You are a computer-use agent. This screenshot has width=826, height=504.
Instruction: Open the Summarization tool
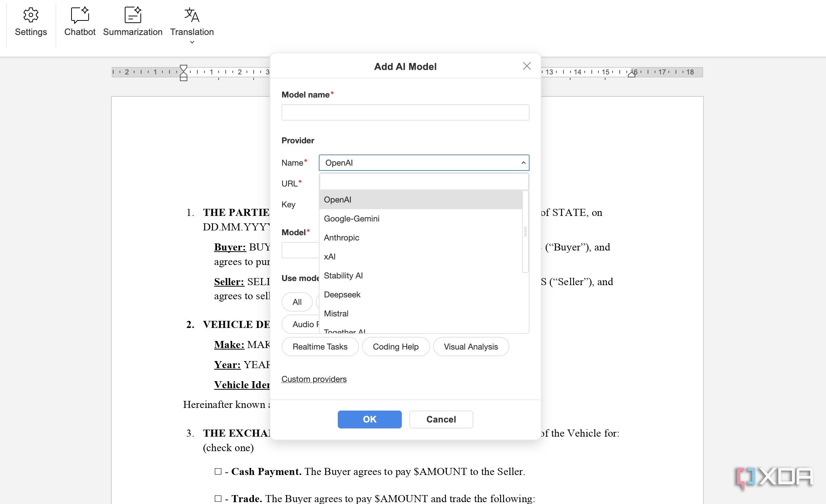133,22
